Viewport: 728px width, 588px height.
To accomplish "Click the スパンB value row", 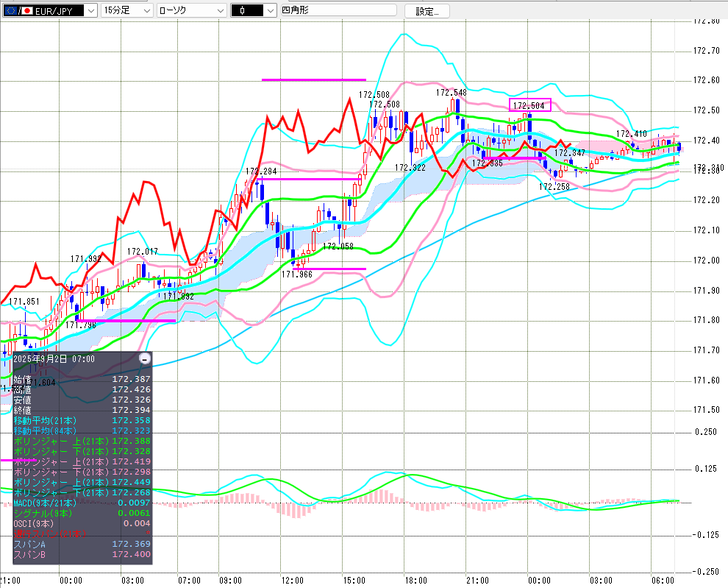I will tap(82, 554).
